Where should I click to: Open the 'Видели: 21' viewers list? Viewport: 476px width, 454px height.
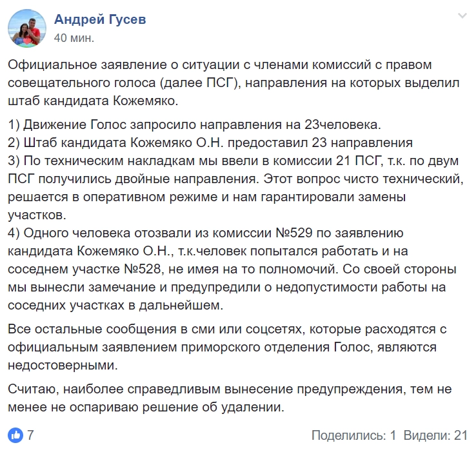click(435, 435)
